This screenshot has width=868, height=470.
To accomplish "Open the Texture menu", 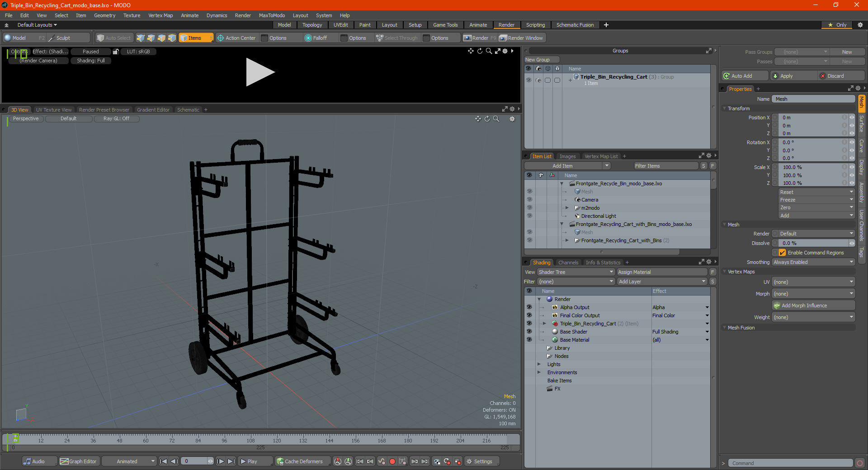I will tap(132, 15).
